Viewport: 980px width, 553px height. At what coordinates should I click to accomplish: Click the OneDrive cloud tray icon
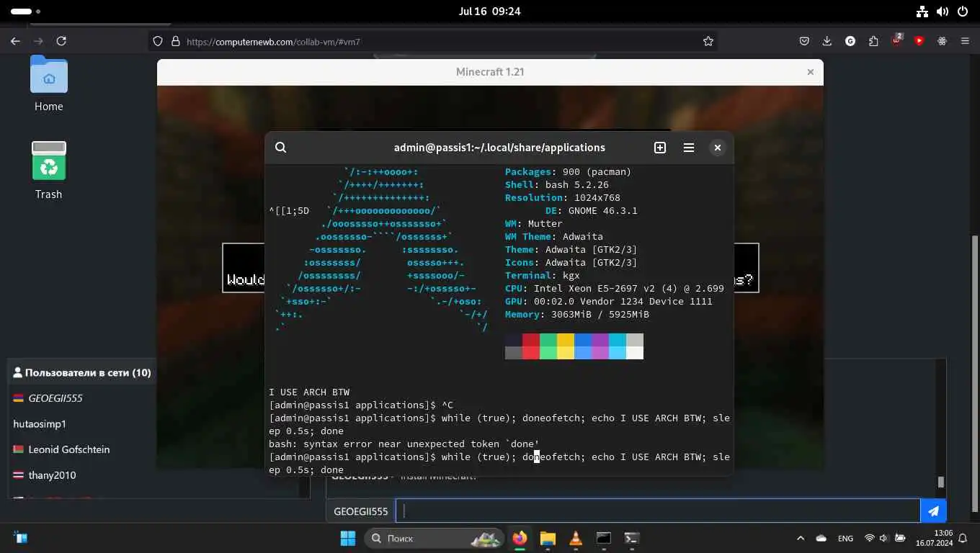[821, 538]
